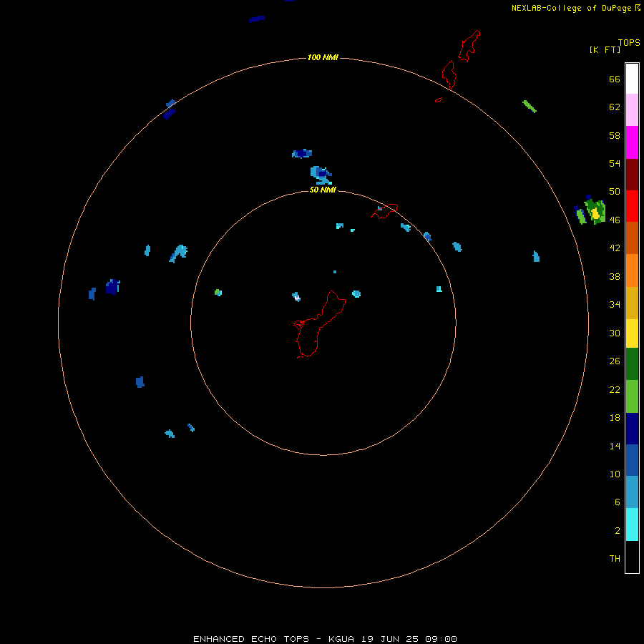
Task: Click the light green legend swatch
Action: coord(632,396)
